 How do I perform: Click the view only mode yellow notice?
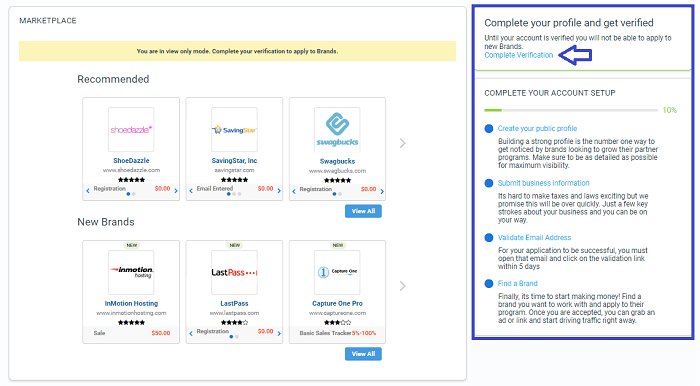238,51
